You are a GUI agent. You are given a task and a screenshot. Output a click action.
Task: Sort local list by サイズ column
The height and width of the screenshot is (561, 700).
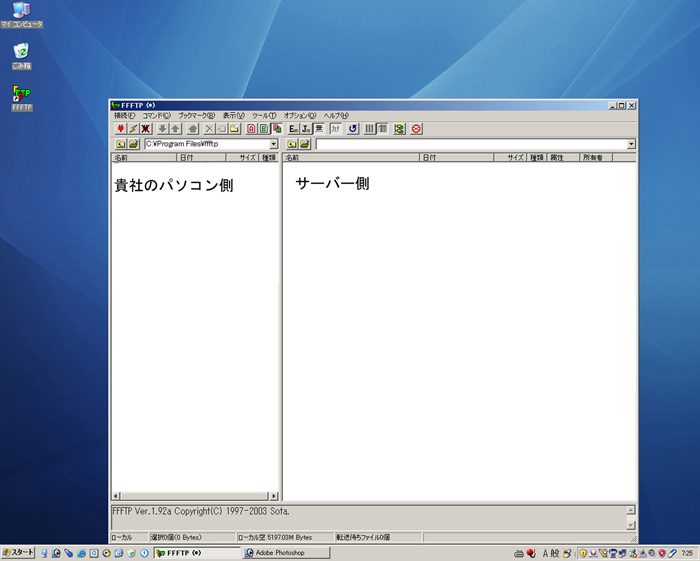[242, 158]
